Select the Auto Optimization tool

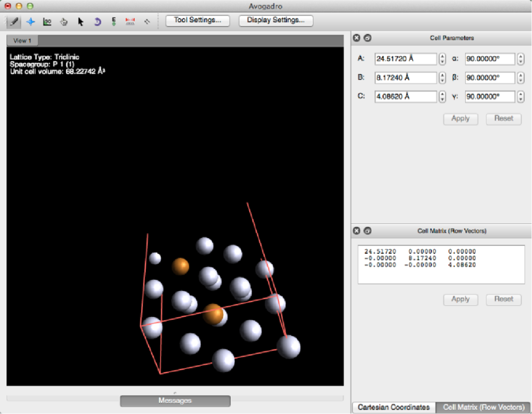[114, 21]
